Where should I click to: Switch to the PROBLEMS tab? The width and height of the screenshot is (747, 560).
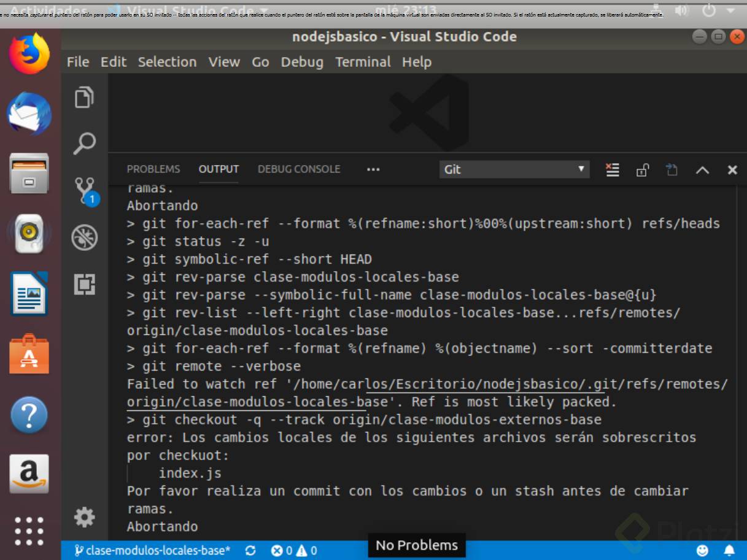coord(153,169)
